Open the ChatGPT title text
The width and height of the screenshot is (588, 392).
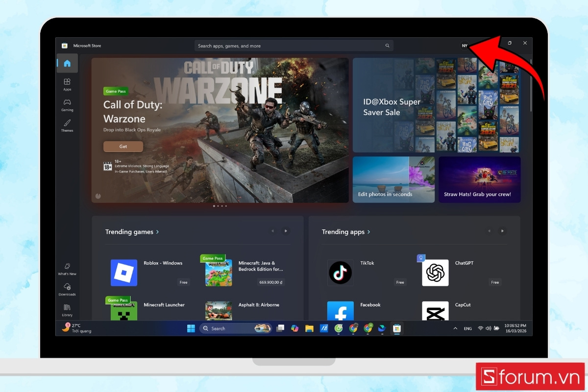click(464, 263)
